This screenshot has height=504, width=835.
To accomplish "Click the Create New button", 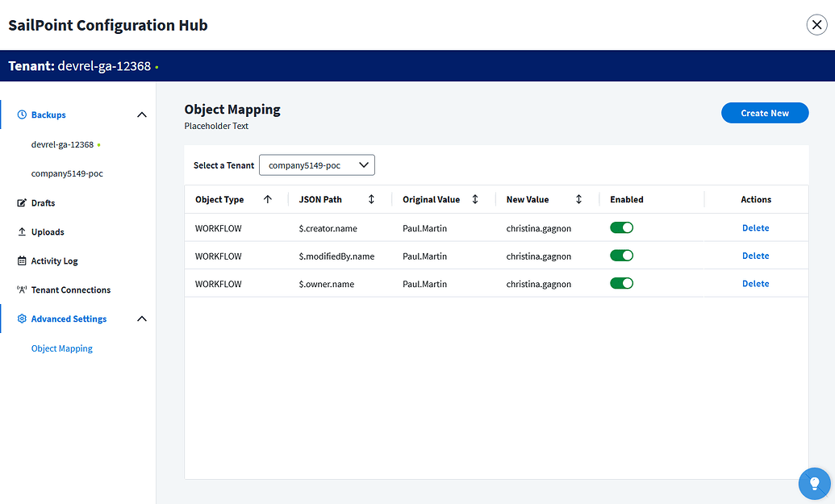I will tap(764, 113).
